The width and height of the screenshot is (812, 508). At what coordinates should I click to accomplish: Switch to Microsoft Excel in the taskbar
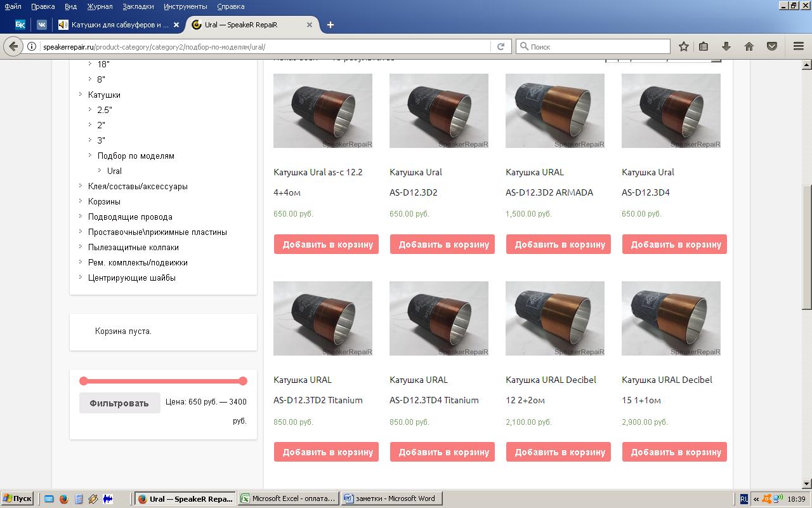coord(287,498)
